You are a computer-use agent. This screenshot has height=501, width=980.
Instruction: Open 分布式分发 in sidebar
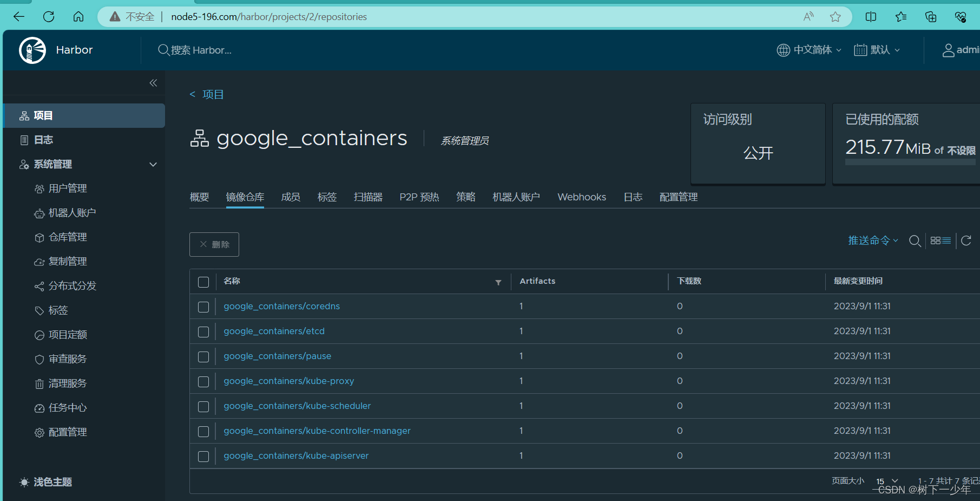point(72,286)
